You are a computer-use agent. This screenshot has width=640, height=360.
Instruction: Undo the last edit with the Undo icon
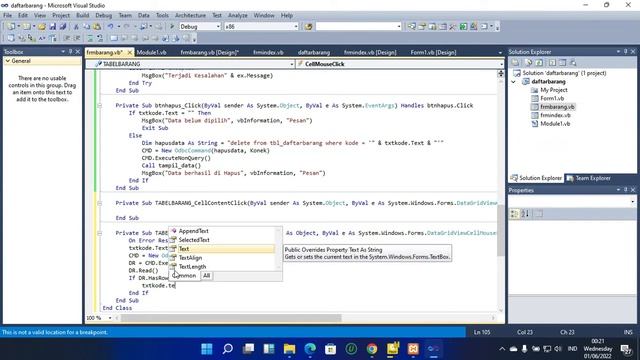(x=110, y=27)
